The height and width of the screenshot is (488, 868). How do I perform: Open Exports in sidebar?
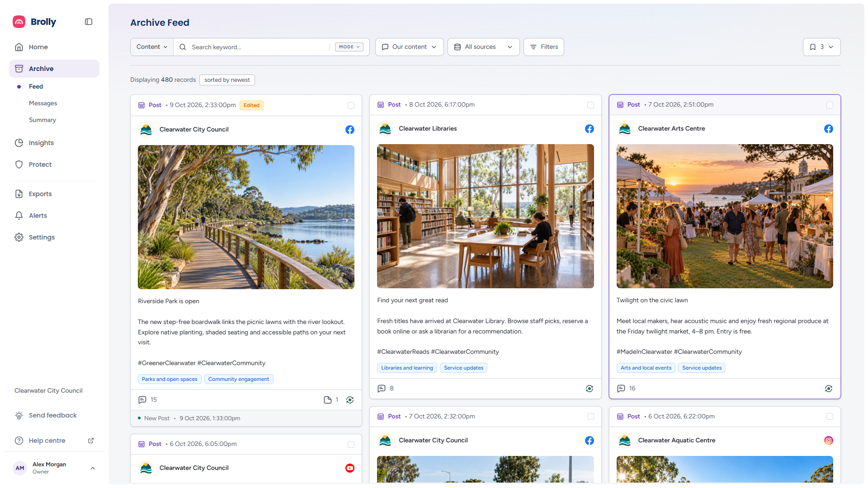coord(54,194)
